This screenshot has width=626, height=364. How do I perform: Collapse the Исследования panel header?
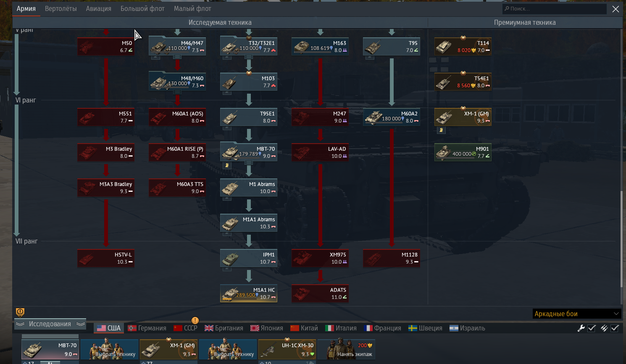(50, 324)
